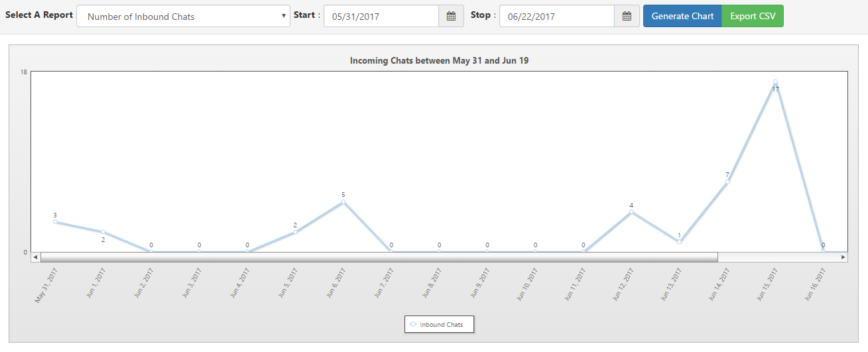Click the Jun 1 data point valued 2
This screenshot has height=352, width=868.
[103, 232]
